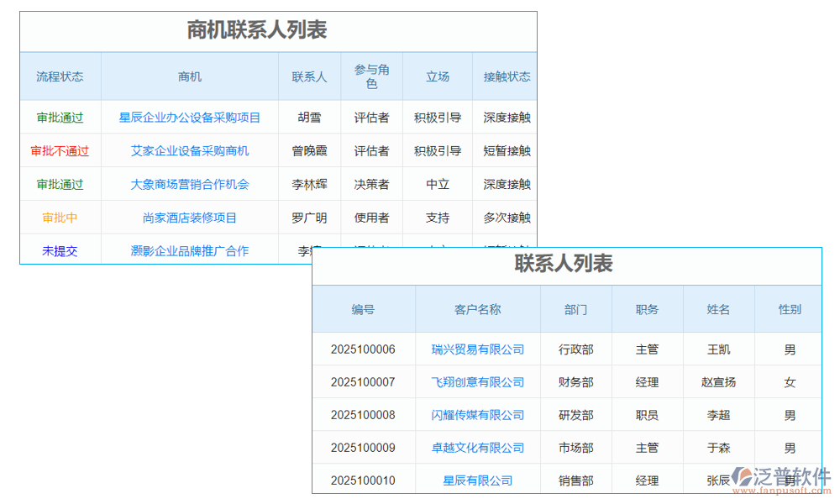Click contact 胡雪 in opportunity contacts table
The width and height of the screenshot is (840, 504).
(309, 118)
